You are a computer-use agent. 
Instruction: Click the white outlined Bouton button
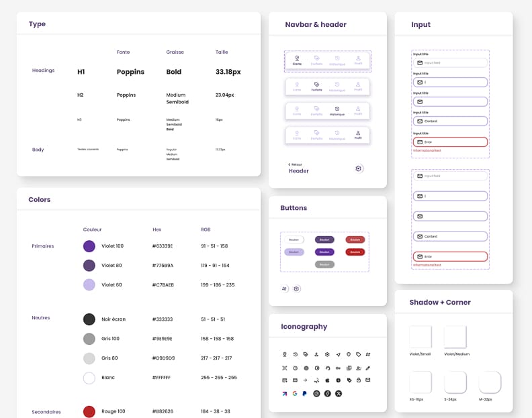click(x=294, y=240)
